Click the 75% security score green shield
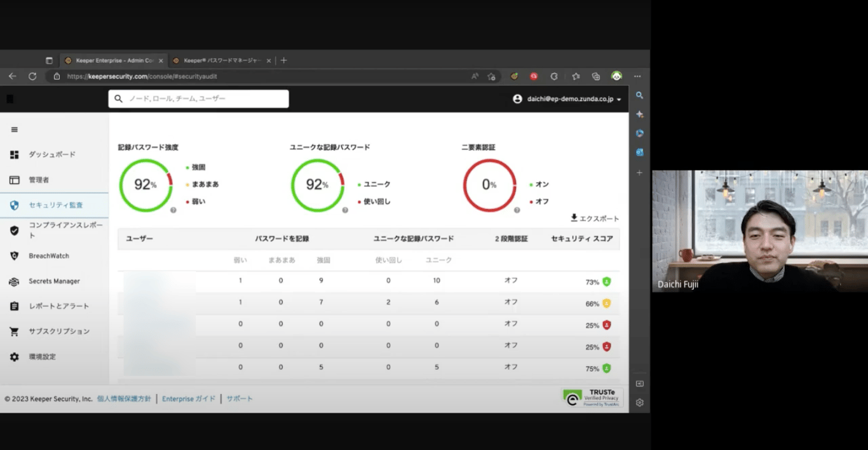The width and height of the screenshot is (868, 450). [606, 368]
